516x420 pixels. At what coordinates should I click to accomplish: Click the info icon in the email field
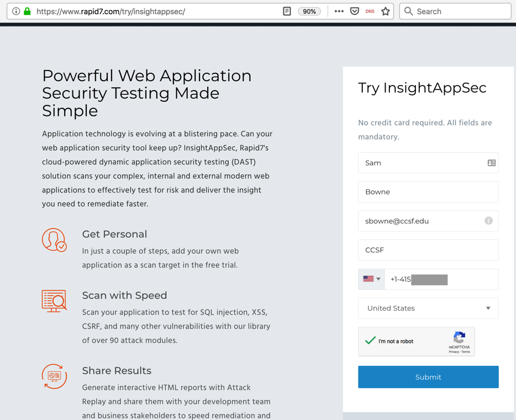click(488, 221)
